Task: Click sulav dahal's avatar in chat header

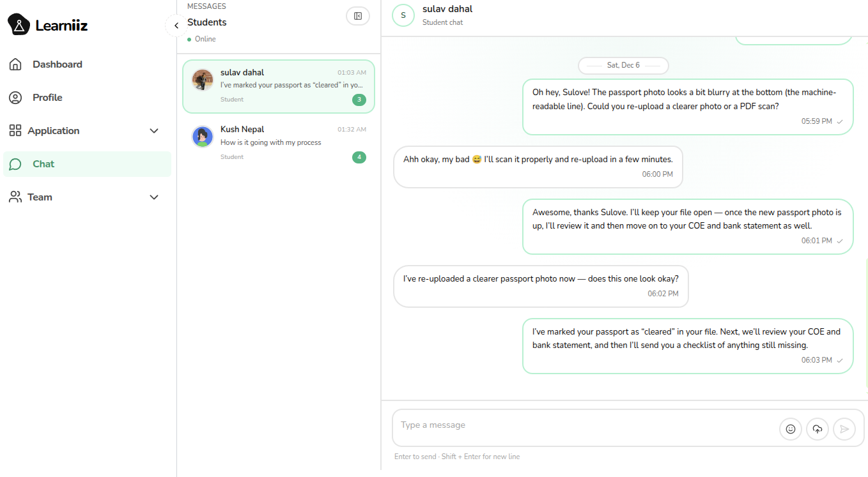Action: pos(403,15)
